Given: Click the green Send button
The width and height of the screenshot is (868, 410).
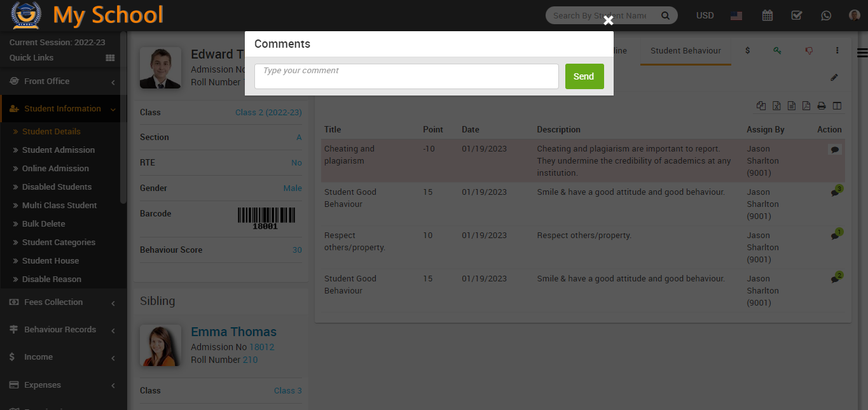Looking at the screenshot, I should click(584, 76).
